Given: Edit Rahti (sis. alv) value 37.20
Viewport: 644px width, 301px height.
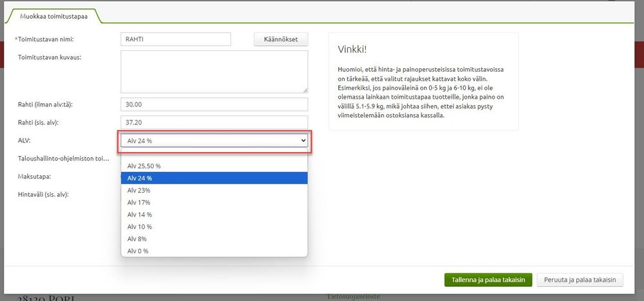Looking at the screenshot, I should click(x=214, y=122).
